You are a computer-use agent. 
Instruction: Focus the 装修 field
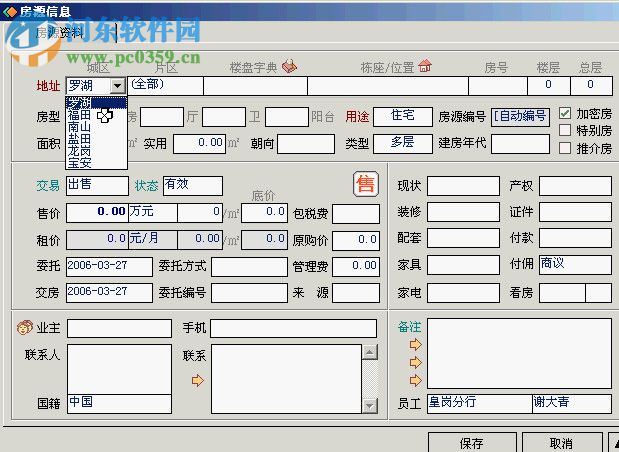point(463,212)
